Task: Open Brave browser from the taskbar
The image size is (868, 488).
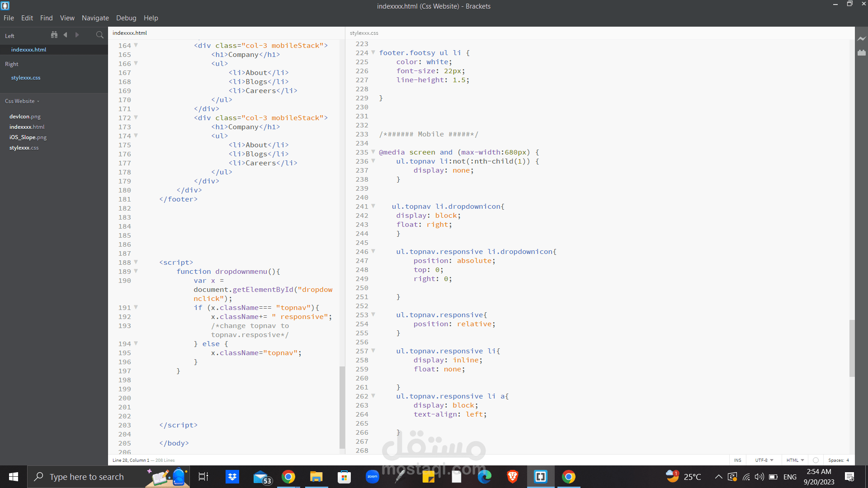Action: 512,477
